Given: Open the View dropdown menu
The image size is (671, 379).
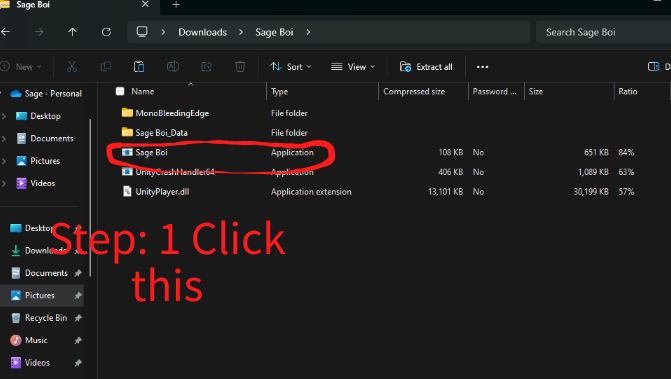Looking at the screenshot, I should click(353, 67).
